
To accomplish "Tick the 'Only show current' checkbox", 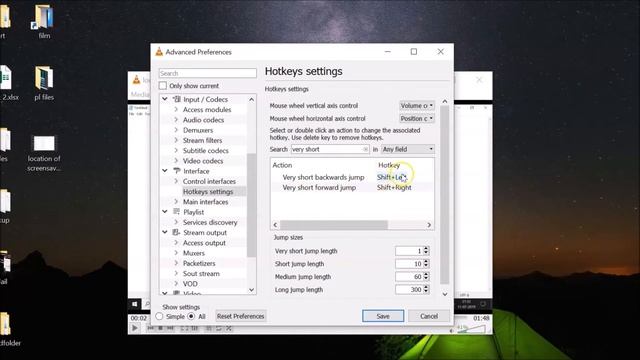I will click(163, 86).
